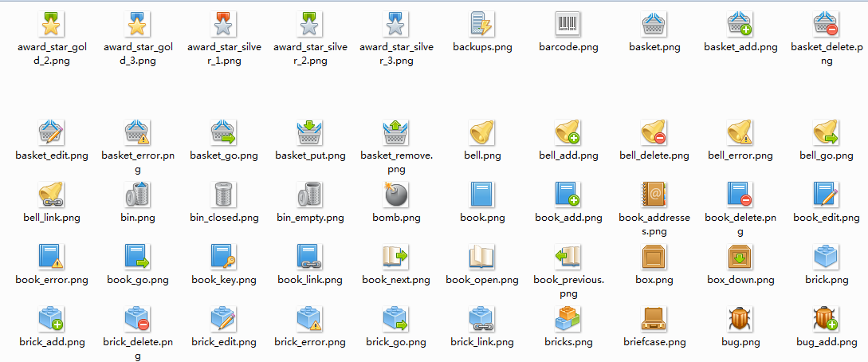Select the award_star_gold_2.png icon
The height and width of the screenshot is (362, 868).
pos(52,23)
